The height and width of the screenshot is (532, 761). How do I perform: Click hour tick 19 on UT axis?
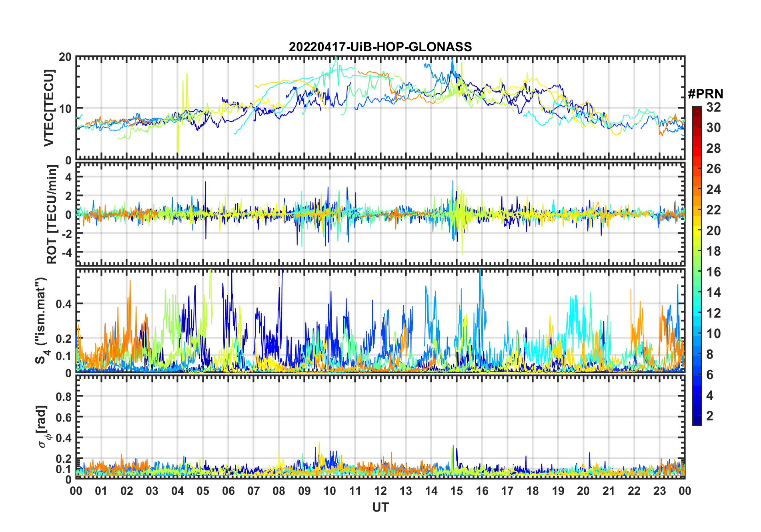[558, 491]
